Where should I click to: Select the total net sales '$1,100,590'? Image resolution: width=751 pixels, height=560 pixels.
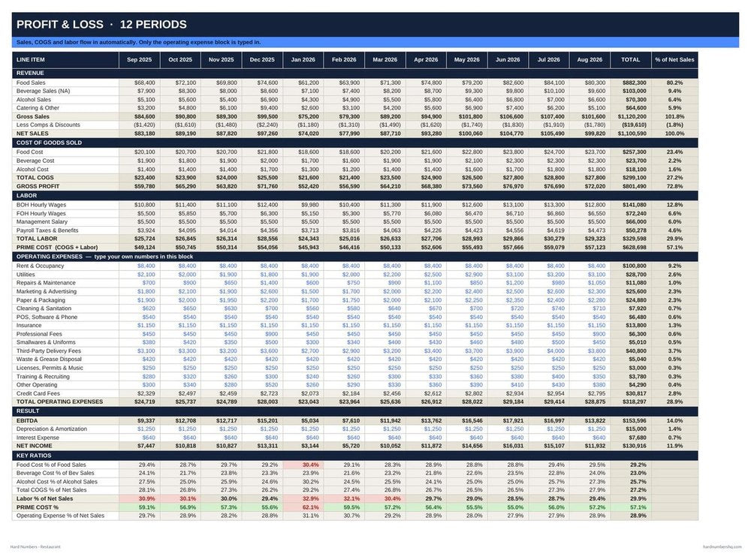click(632, 134)
